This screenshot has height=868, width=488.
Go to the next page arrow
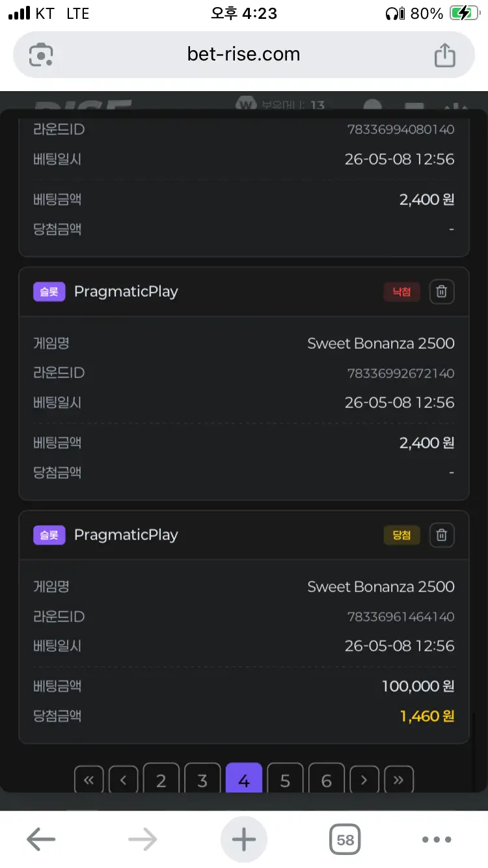click(x=364, y=780)
